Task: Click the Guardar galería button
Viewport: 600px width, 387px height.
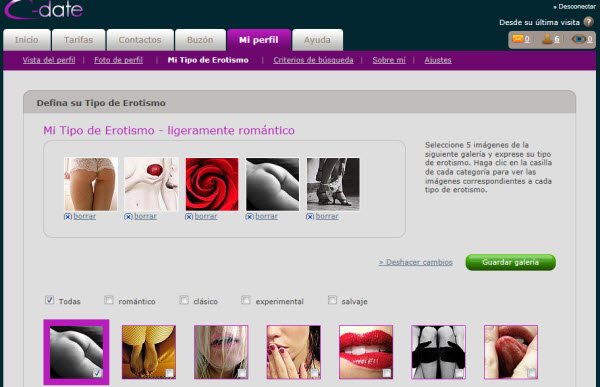Action: click(x=510, y=262)
